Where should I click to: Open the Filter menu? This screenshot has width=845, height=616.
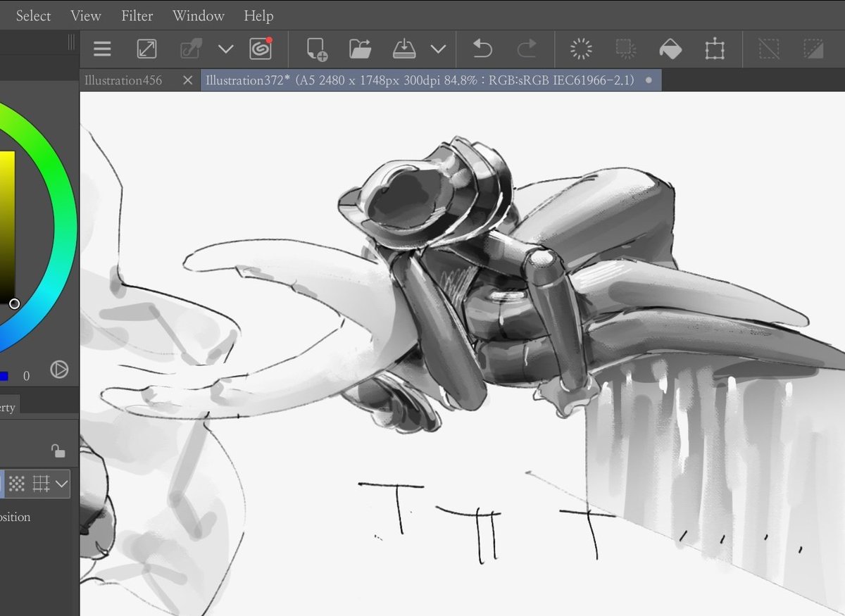pos(137,15)
